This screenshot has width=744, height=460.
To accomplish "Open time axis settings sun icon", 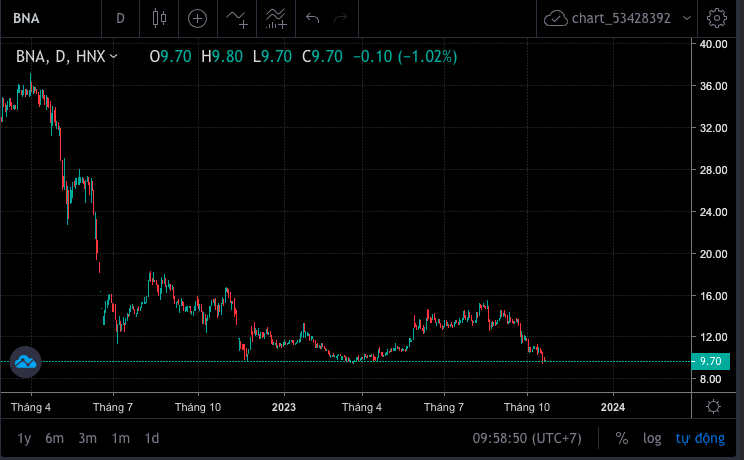I will (x=713, y=406).
